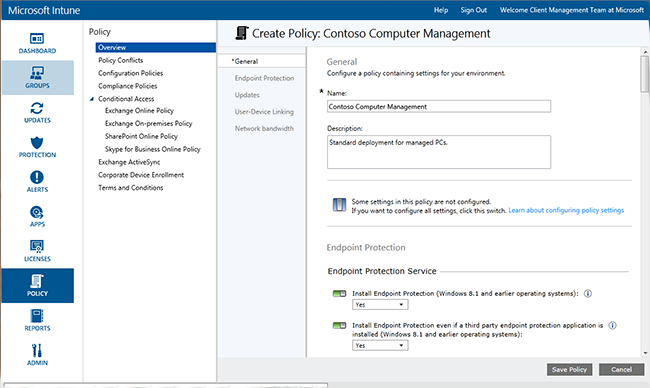Screen dimensions: 650x388
Task: Open the Install Endpoint Protection Yes dropdown
Action: 380,305
